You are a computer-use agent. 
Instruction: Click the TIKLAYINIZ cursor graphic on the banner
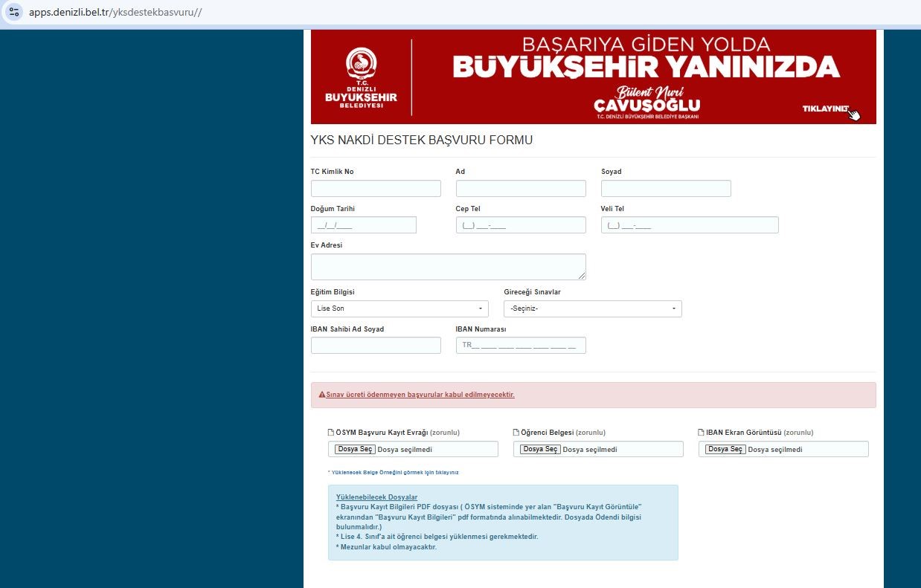point(854,113)
